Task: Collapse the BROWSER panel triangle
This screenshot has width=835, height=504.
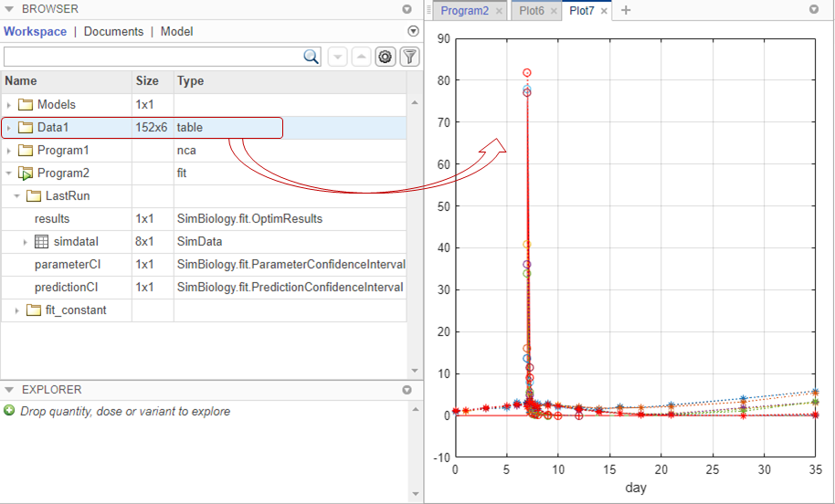Action: click(x=9, y=9)
